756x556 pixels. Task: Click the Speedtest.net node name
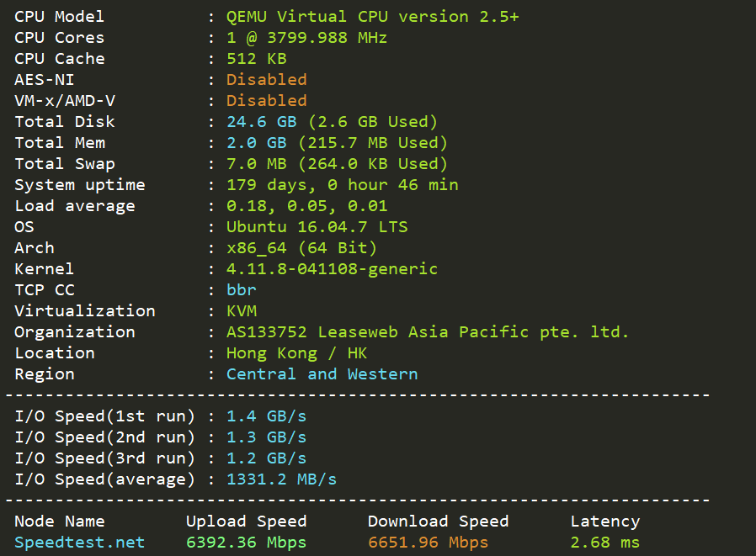[79, 543]
